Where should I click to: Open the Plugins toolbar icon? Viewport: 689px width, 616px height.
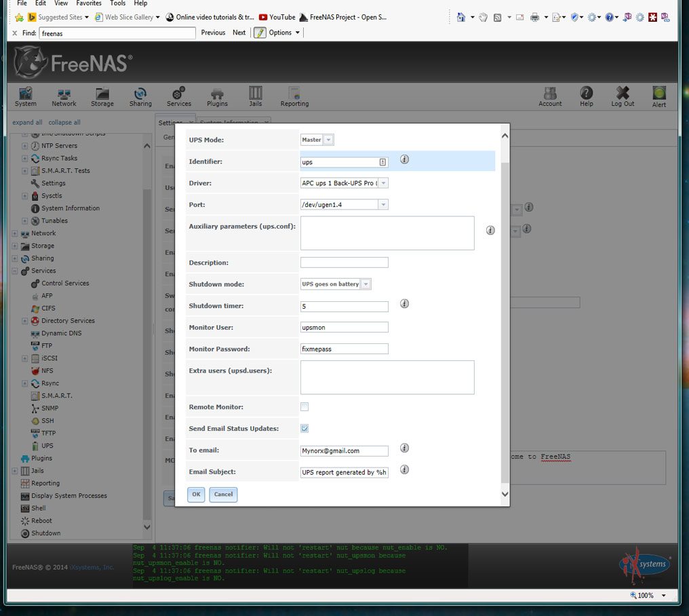point(217,97)
